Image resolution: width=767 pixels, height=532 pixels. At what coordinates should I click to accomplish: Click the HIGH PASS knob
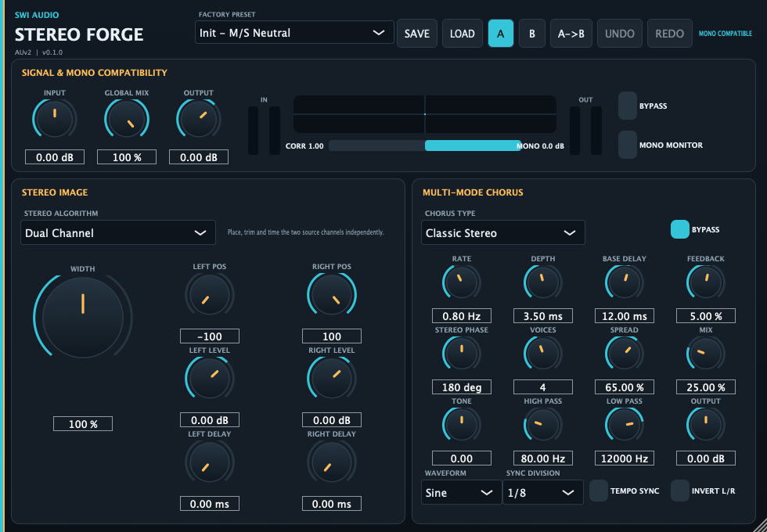coord(543,424)
